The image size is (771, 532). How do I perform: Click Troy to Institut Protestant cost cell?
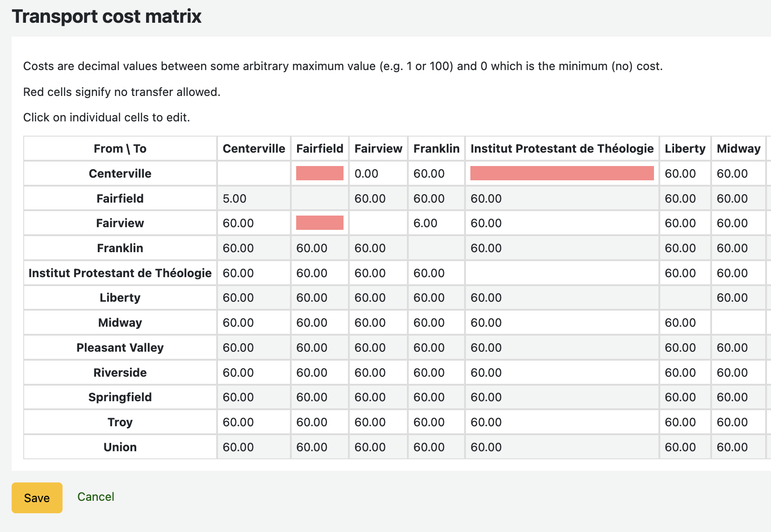coord(561,422)
